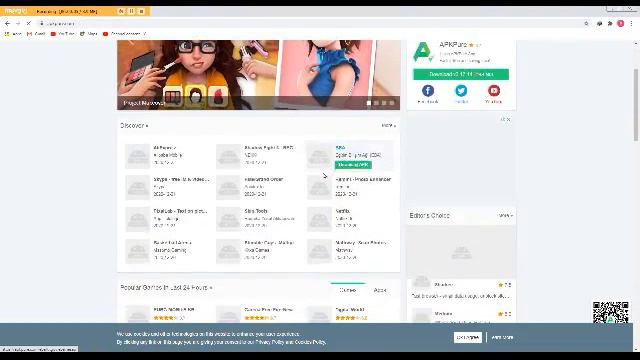Pause the screen recorder
This screenshot has height=360, width=640.
(131, 11)
